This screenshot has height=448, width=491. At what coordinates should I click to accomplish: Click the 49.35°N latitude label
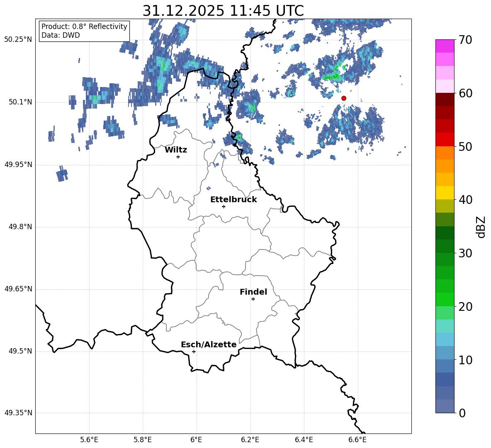[18, 413]
